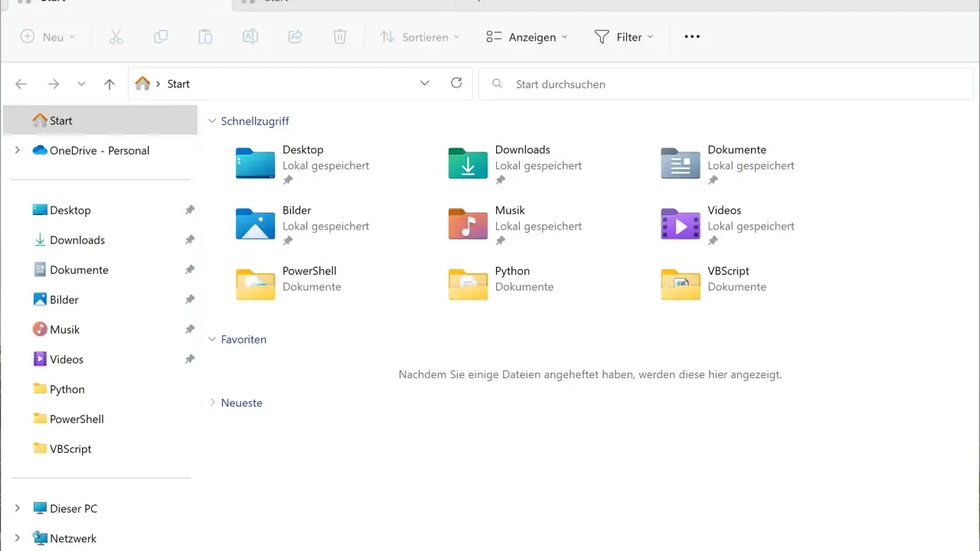Go forward with the right arrow
The height and width of the screenshot is (551, 980).
(54, 84)
